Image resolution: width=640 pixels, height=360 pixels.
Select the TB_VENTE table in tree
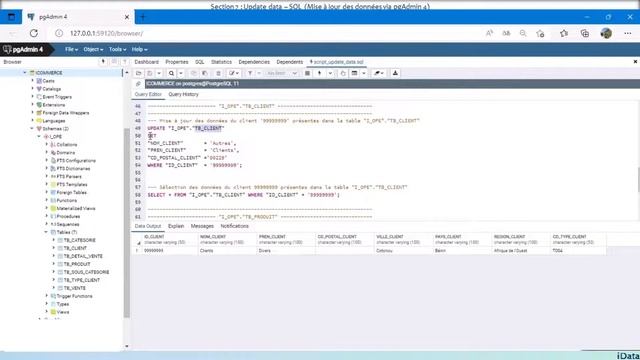coord(75,288)
